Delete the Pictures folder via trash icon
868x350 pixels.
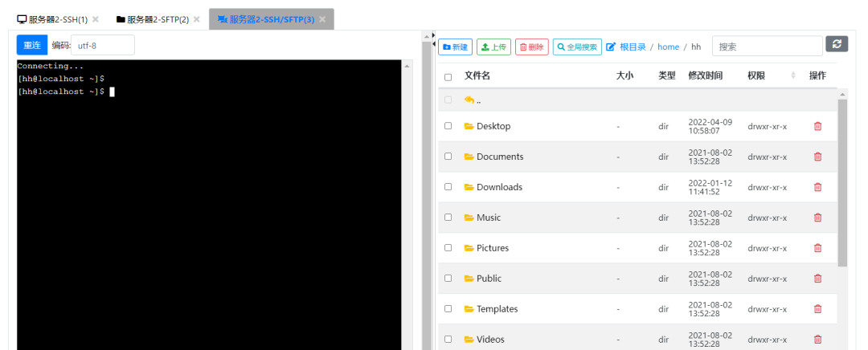[x=817, y=248]
